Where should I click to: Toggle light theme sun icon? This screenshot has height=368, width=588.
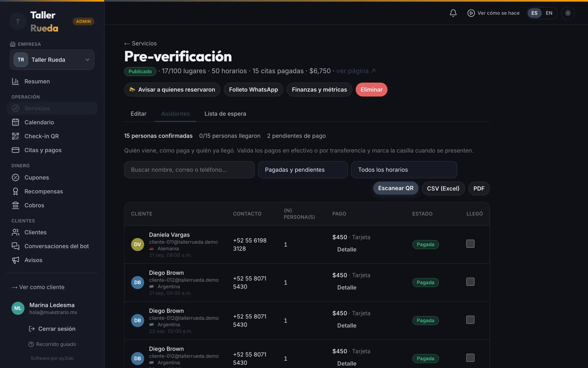pyautogui.click(x=568, y=13)
